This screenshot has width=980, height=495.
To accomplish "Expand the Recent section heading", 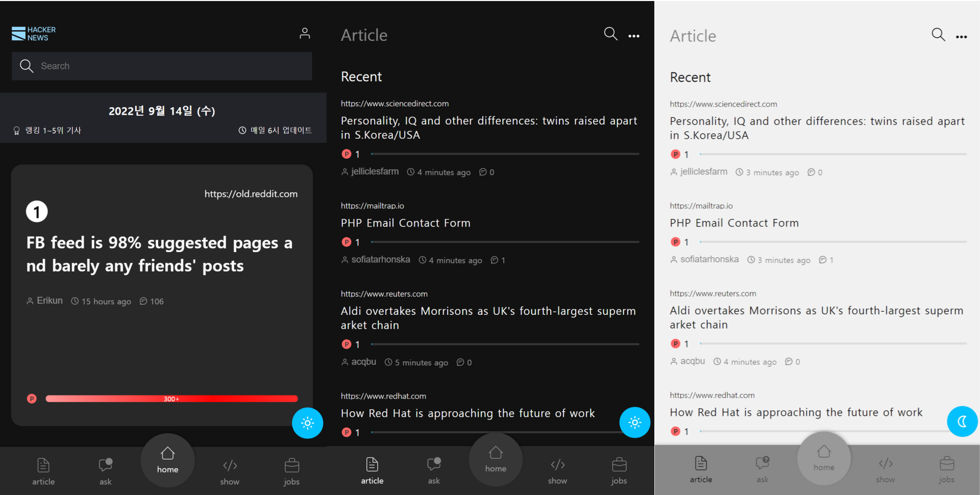I will click(361, 77).
